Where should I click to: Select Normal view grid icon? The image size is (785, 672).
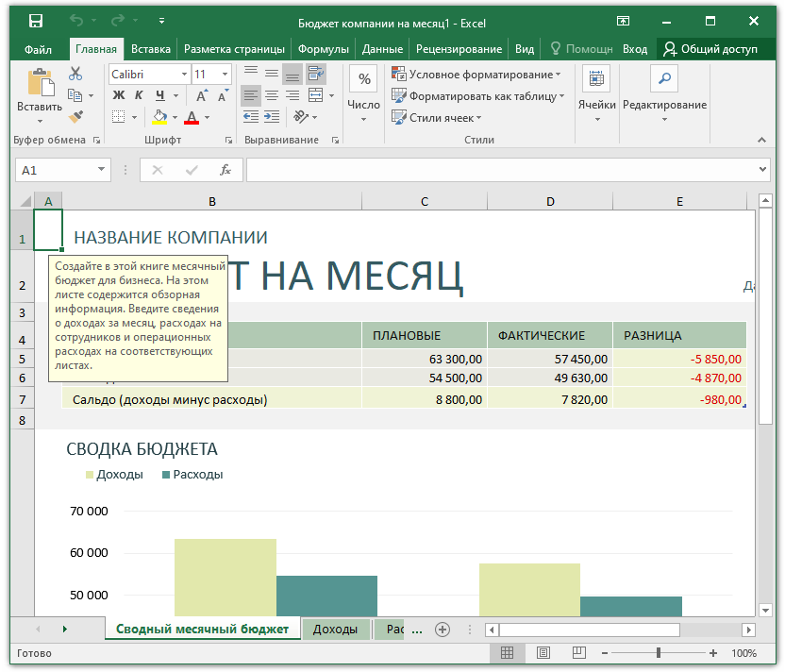tap(508, 653)
